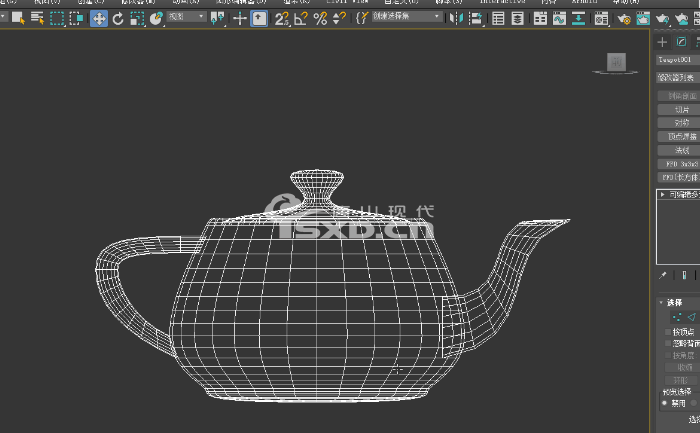Click the ViewCube front face

tap(616, 62)
